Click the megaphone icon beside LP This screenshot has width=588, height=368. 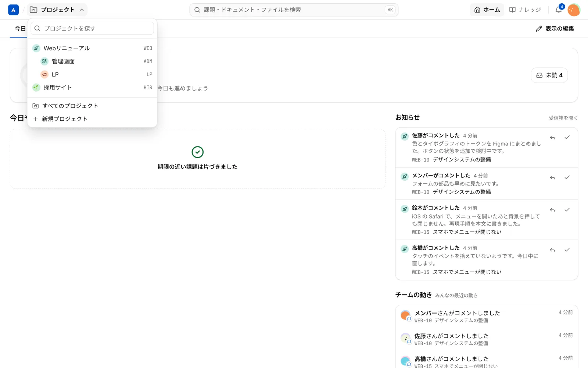click(44, 74)
